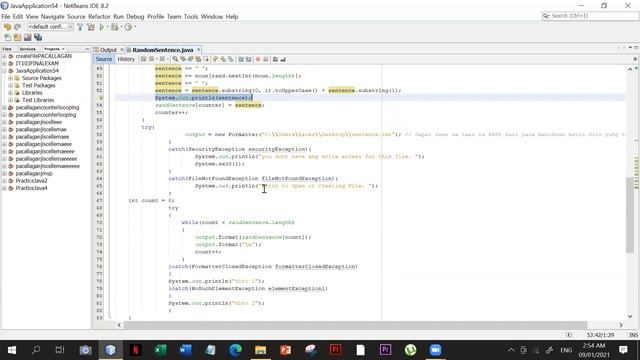The height and width of the screenshot is (360, 640).
Task: Open the Tools menu
Action: (191, 17)
